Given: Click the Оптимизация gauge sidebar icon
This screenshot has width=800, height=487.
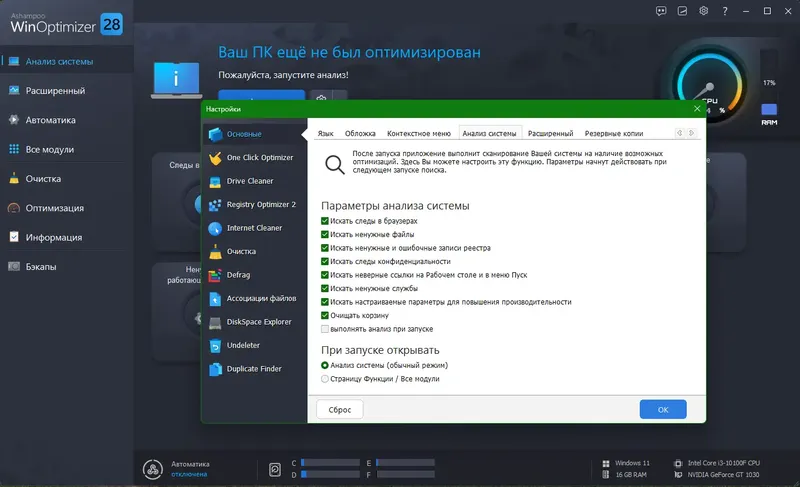Looking at the screenshot, I should tap(14, 208).
